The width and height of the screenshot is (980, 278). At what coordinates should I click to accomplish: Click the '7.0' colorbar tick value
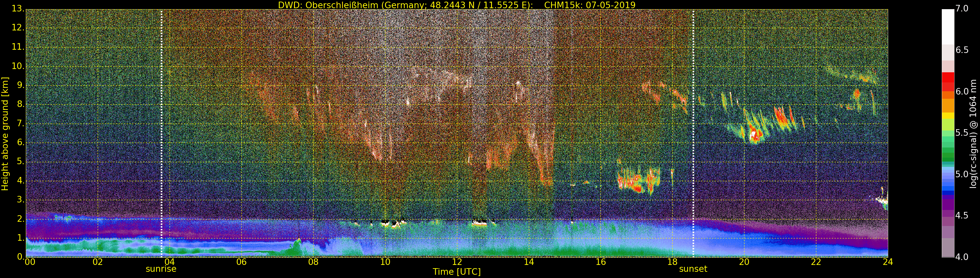pos(962,9)
